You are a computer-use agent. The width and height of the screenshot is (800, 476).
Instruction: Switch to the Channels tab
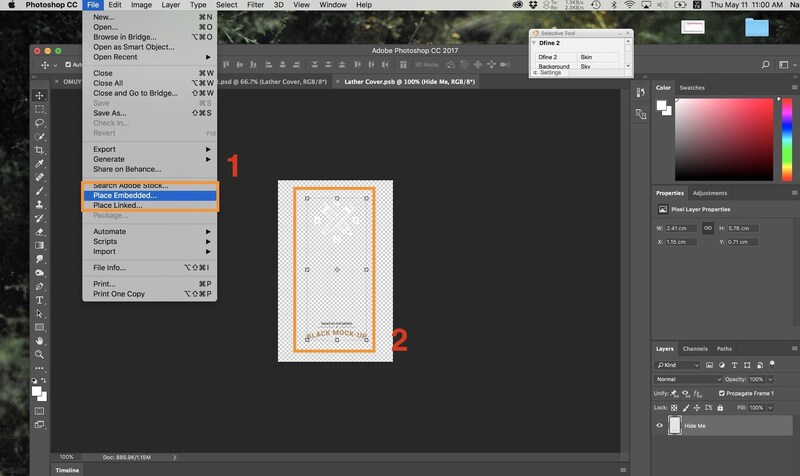[695, 348]
